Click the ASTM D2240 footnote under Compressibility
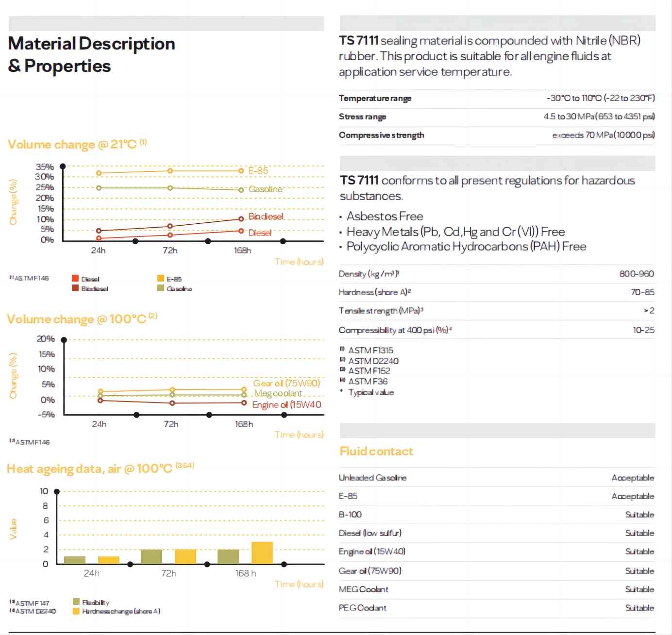The width and height of the screenshot is (672, 635). click(x=373, y=361)
